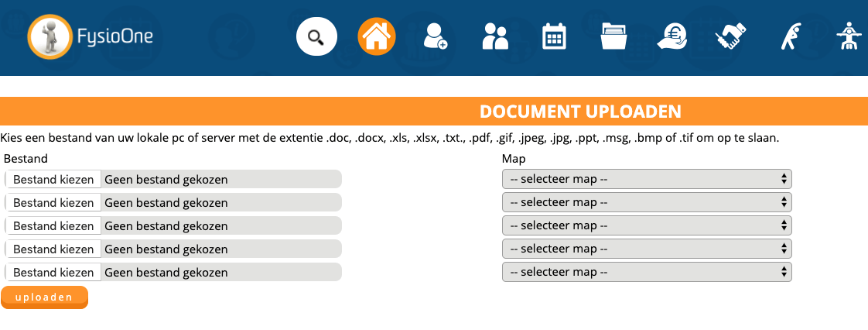
Task: Click the add new patient icon
Action: [436, 37]
